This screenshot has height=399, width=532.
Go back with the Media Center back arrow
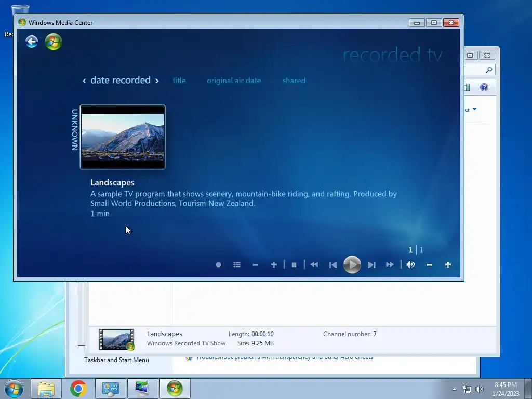32,42
